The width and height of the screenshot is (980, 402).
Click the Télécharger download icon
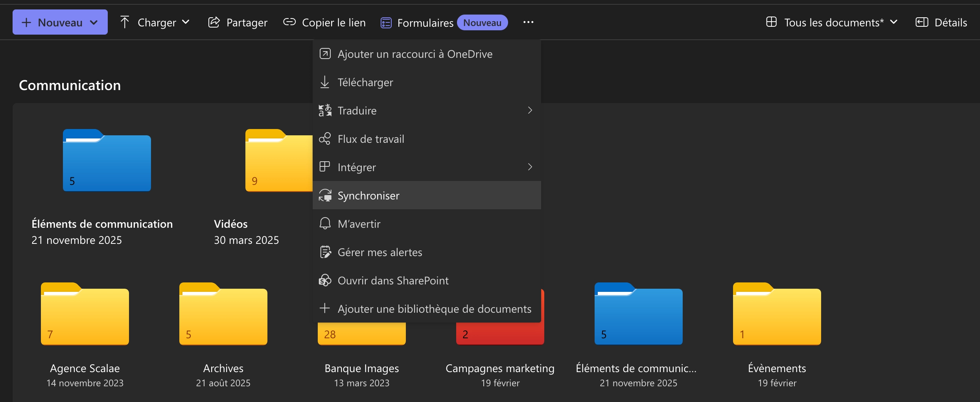325,82
